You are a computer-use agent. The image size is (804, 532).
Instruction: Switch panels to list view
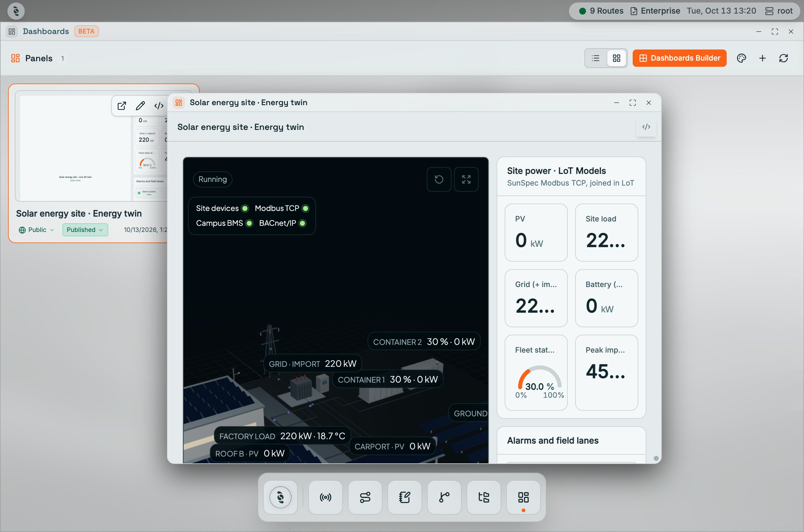[x=595, y=58]
